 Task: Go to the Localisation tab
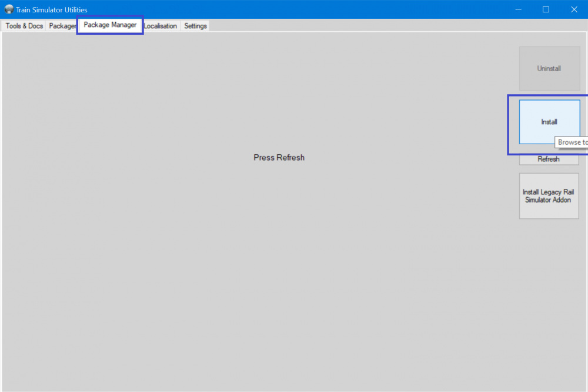point(161,26)
